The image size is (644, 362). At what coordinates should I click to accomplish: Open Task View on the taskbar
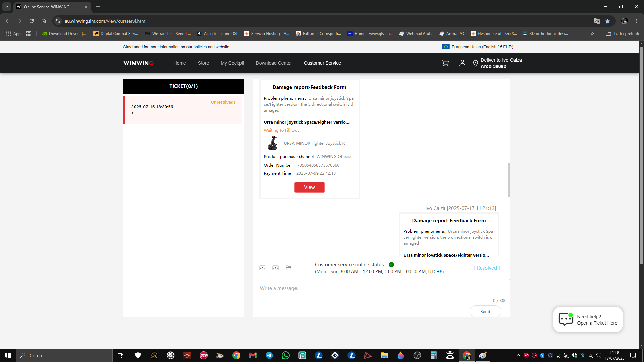121,355
